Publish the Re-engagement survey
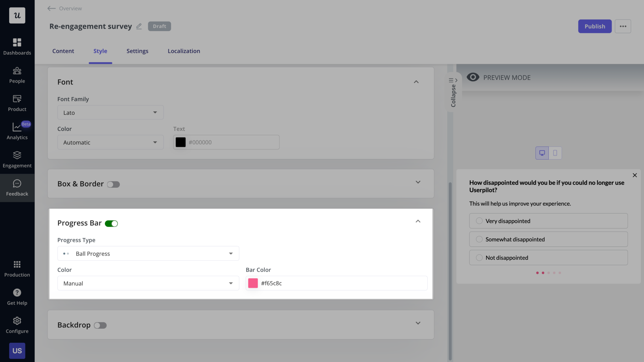 (594, 26)
